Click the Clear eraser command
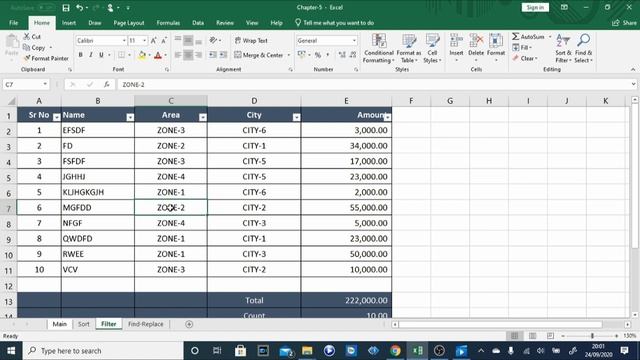Screen dimensions: 640x360 click(x=525, y=58)
